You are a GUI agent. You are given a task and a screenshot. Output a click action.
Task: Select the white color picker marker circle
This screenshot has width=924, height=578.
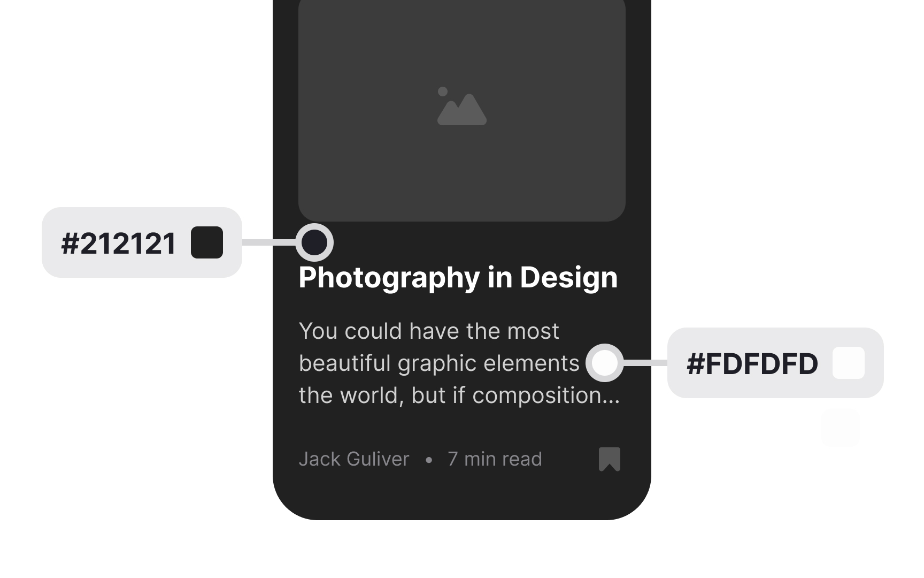[605, 363]
